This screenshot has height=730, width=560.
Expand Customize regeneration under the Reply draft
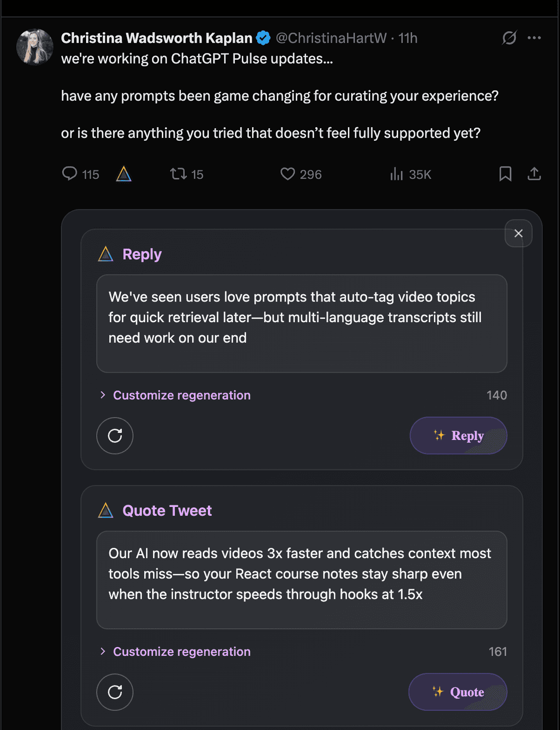[181, 395]
